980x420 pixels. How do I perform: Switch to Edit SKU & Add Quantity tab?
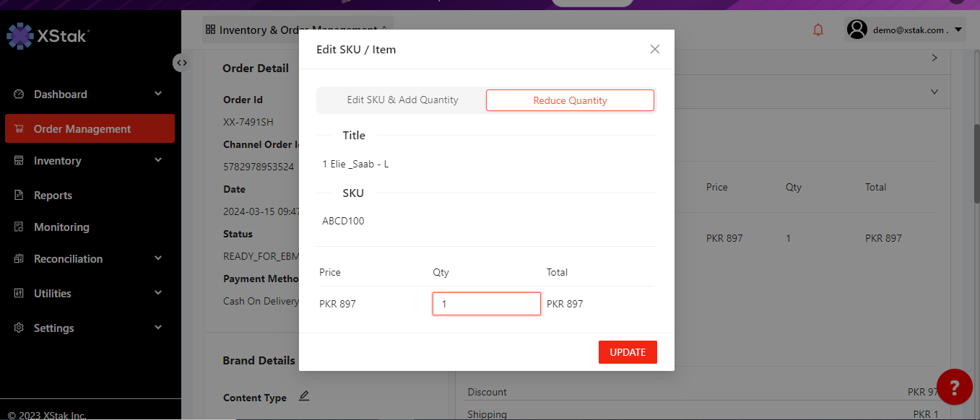402,100
